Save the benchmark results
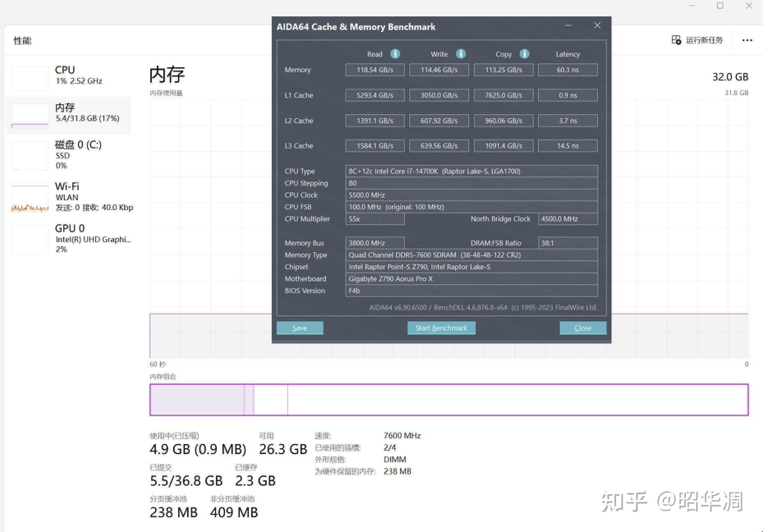Image resolution: width=763 pixels, height=532 pixels. (300, 328)
